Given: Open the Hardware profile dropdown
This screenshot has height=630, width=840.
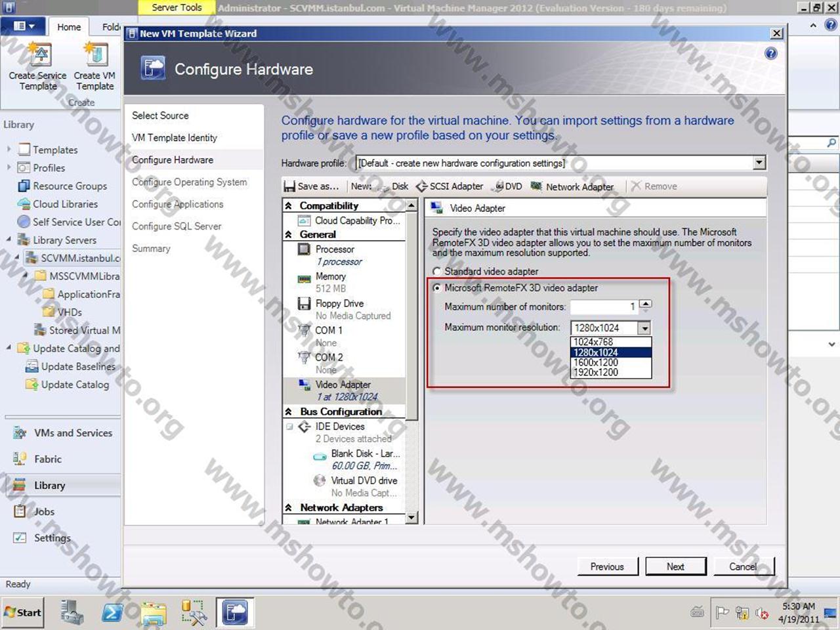Looking at the screenshot, I should pos(759,163).
